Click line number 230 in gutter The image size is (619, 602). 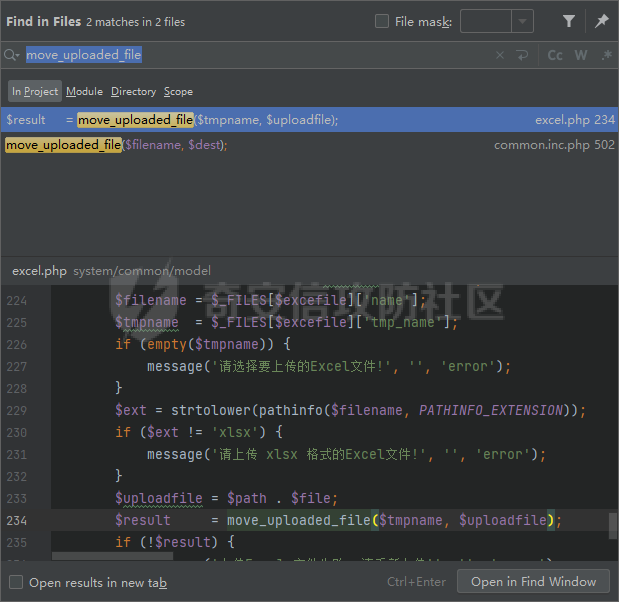(x=17, y=433)
